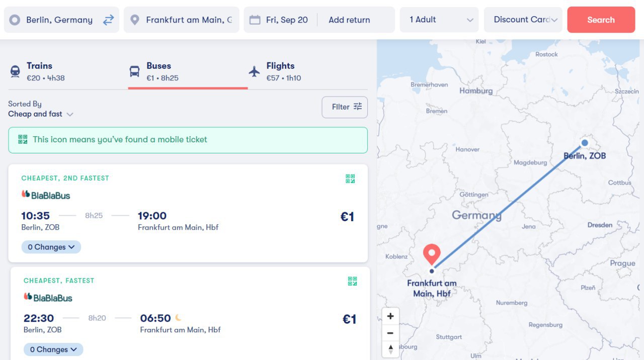Expand 0 Changes on 10:35 trip

[51, 247]
